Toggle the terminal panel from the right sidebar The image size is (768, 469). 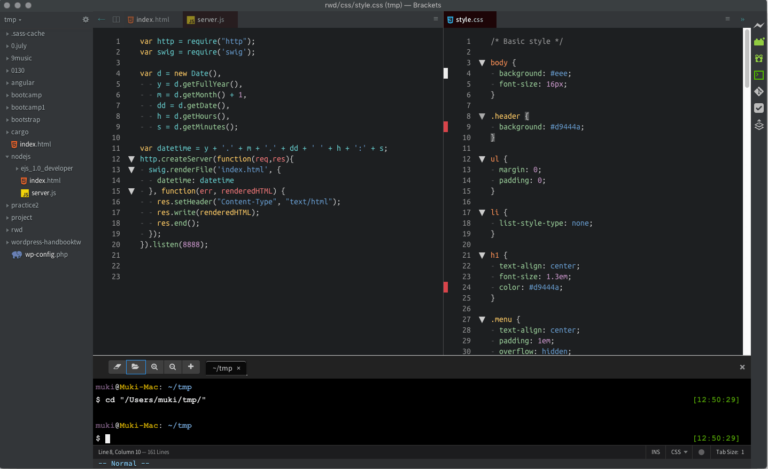758,73
